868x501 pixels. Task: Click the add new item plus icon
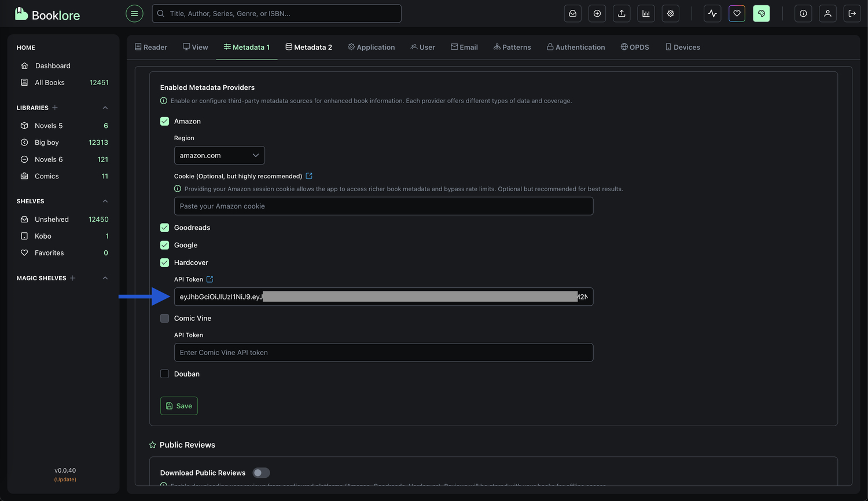(x=597, y=13)
